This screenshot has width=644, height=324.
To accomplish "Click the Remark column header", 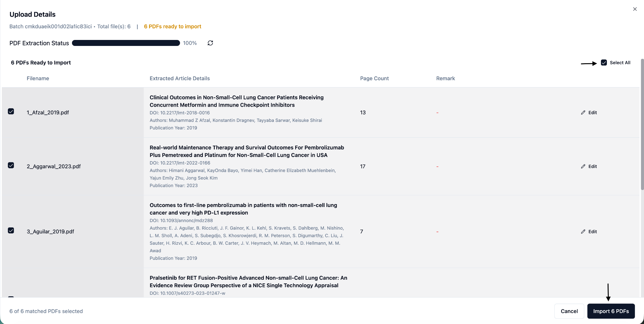I will click(445, 78).
